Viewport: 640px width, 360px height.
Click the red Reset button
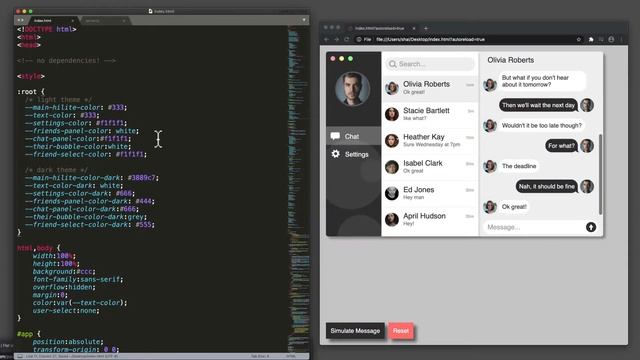tap(400, 331)
